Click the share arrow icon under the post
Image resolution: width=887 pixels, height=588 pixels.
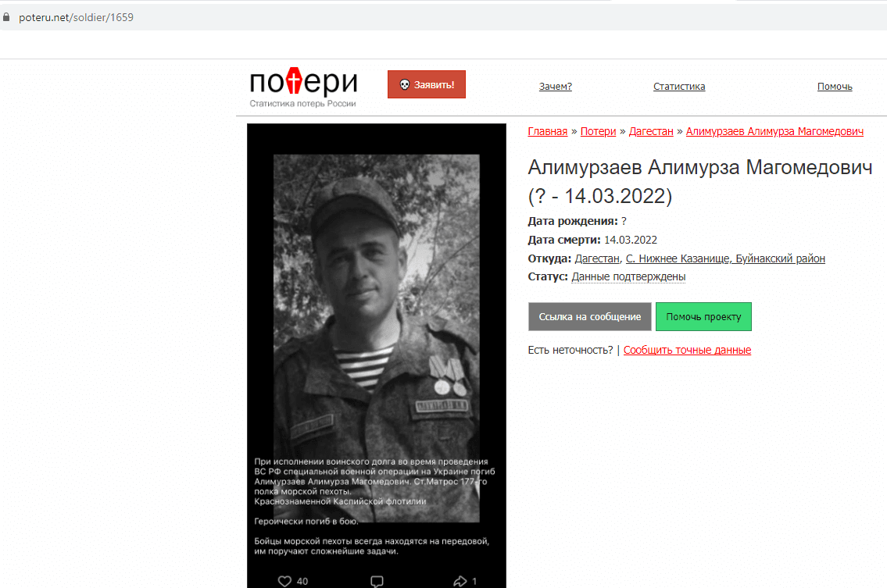coord(460,581)
